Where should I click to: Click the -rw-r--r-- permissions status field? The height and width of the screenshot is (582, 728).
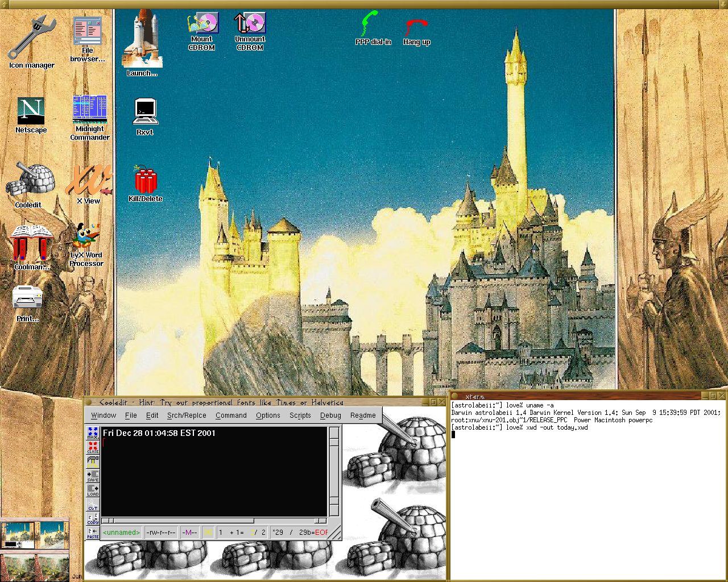pyautogui.click(x=161, y=533)
